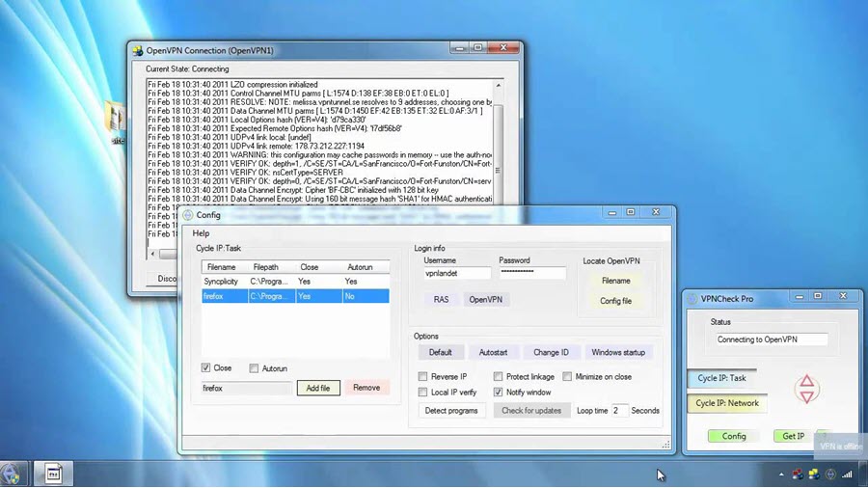Click the Default options button
The width and height of the screenshot is (868, 488).
(440, 352)
